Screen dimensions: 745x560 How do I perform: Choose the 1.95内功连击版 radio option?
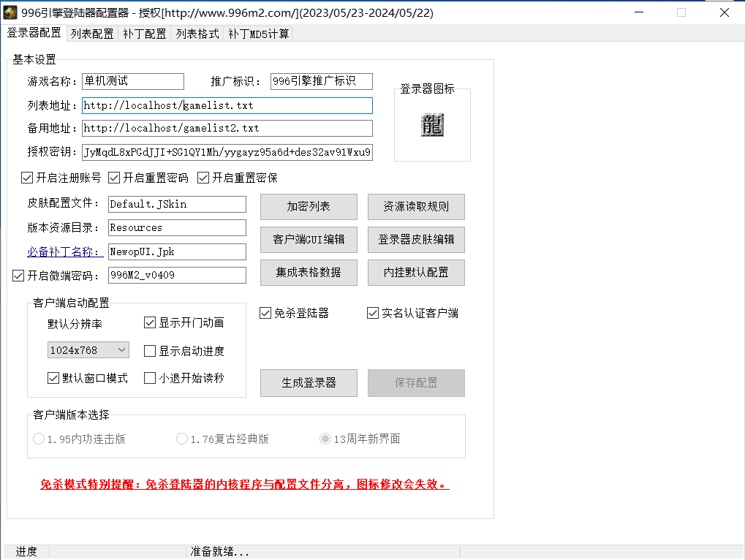pyautogui.click(x=39, y=439)
